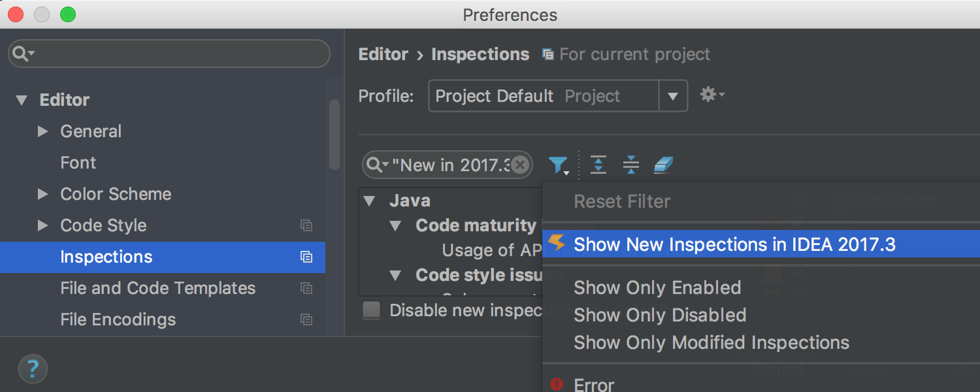Click the help question mark button
980x392 pixels.
[x=33, y=369]
